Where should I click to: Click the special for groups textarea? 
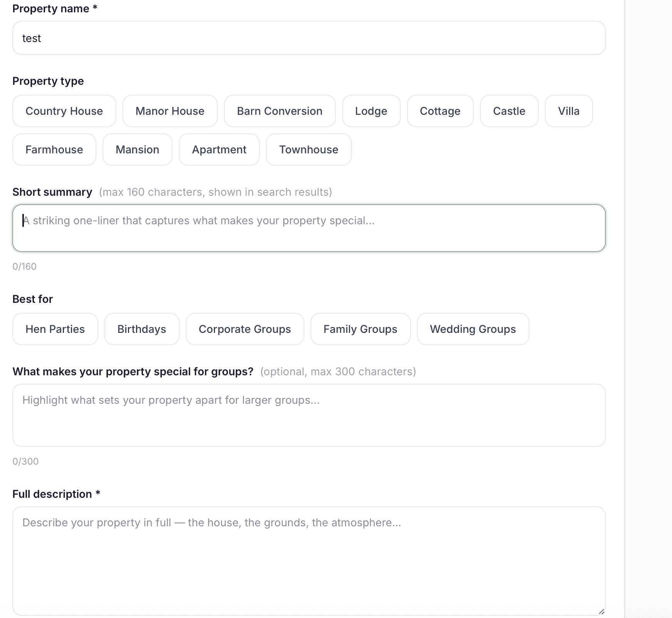point(309,415)
